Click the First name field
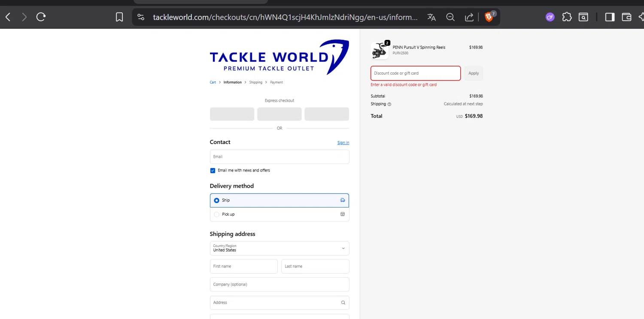Image resolution: width=644 pixels, height=319 pixels. pyautogui.click(x=243, y=266)
